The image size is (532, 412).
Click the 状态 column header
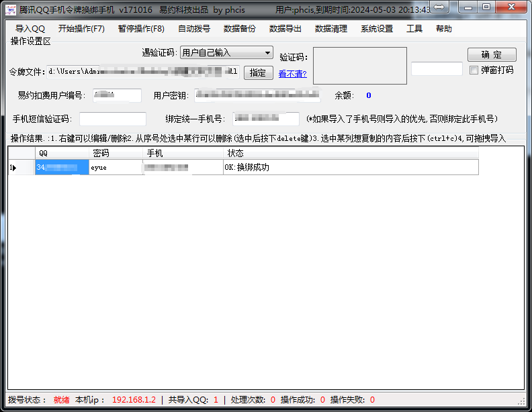(x=351, y=153)
